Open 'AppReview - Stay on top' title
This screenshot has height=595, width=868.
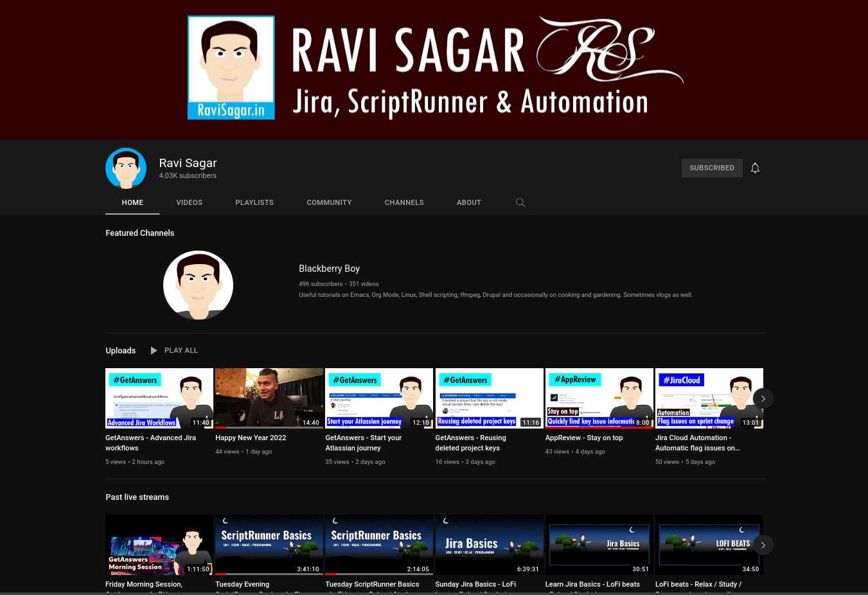(584, 438)
